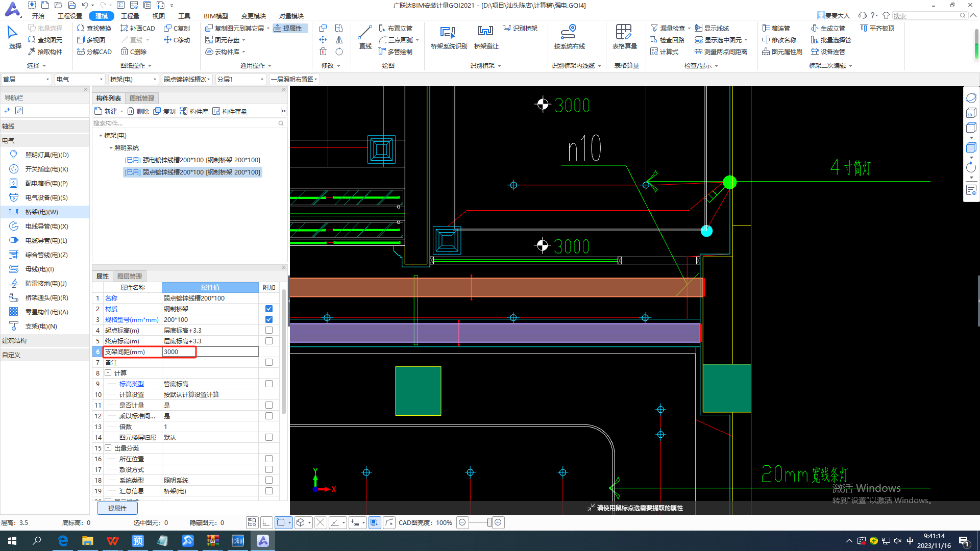The width and height of the screenshot is (980, 551).
Task: Collapse the 出量分类 property group
Action: point(108,448)
